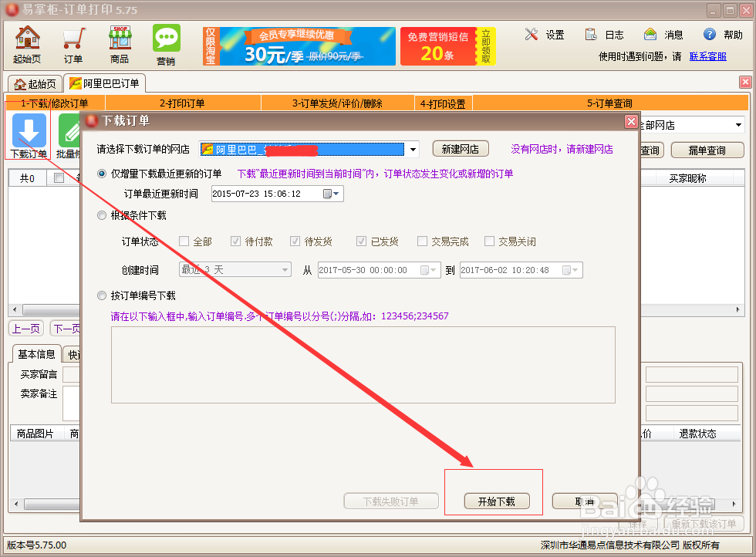
Task: Click the order number input textbox
Action: coord(363,365)
